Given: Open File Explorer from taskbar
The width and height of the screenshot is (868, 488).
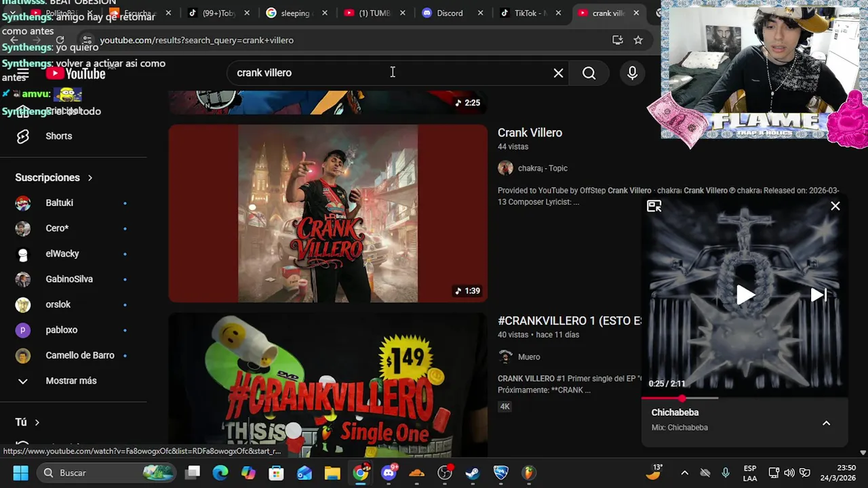Looking at the screenshot, I should point(332,472).
